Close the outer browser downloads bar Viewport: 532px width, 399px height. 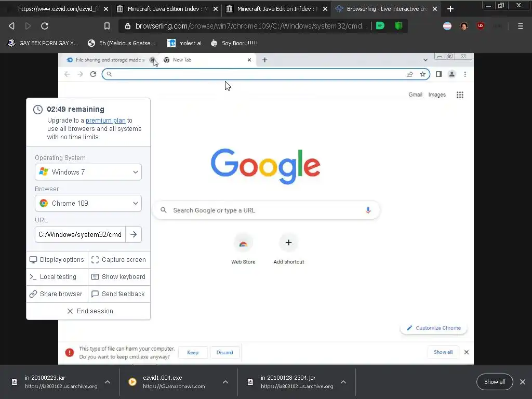tap(523, 382)
